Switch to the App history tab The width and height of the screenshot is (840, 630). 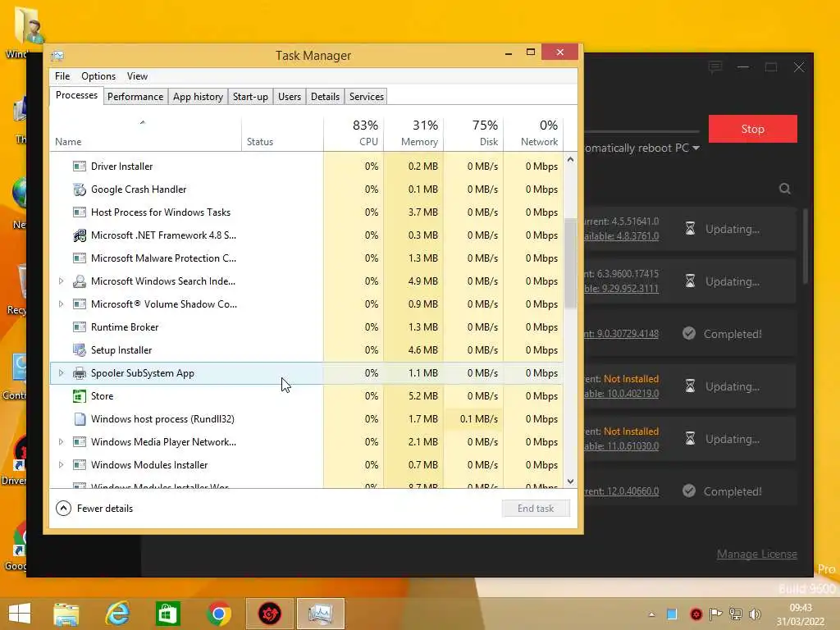(198, 97)
